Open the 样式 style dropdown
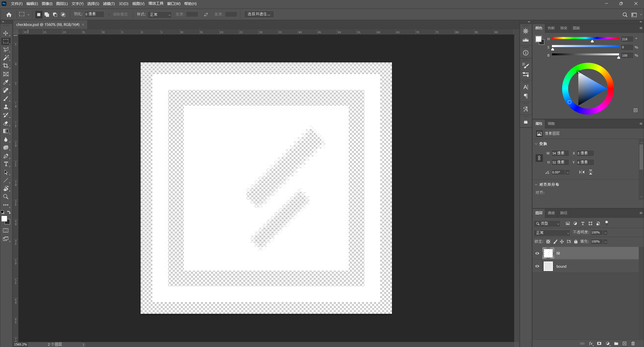Viewport: 644px width, 347px height. [160, 15]
